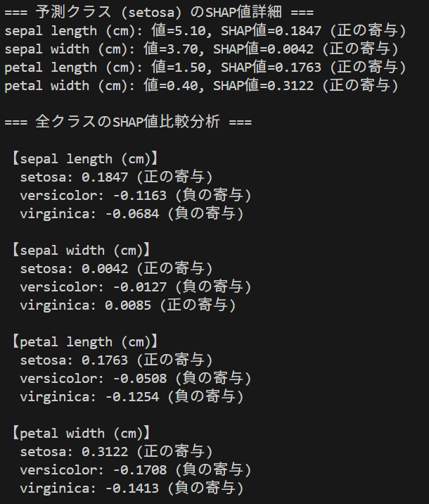Click versicolor value -0.1708
Viewport: 429px width, 504px height.
140,470
